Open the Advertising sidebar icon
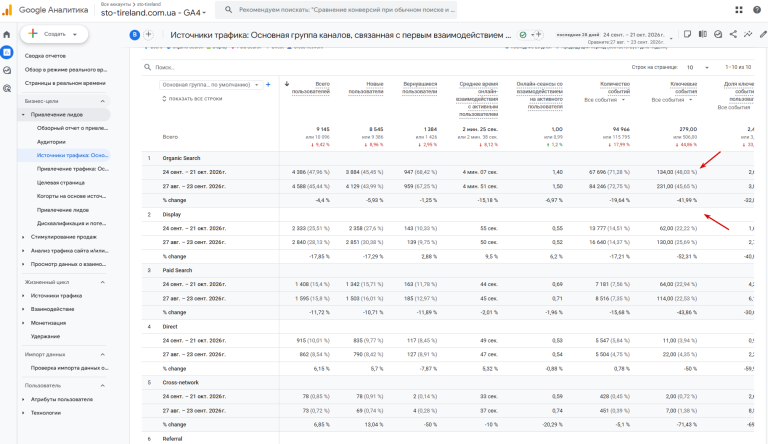Image resolution: width=768 pixels, height=444 pixels. (7, 89)
